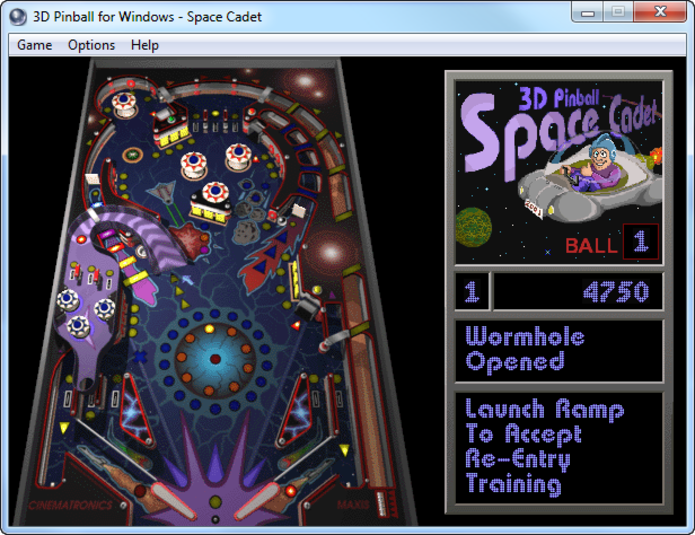
Task: Click the CINEMATRONICS logo on the table
Action: pyautogui.click(x=68, y=505)
